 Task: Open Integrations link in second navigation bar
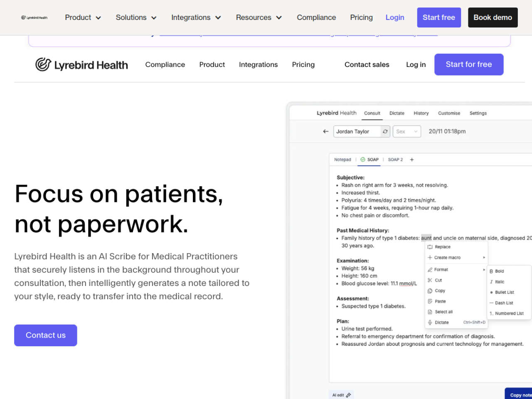(x=258, y=64)
